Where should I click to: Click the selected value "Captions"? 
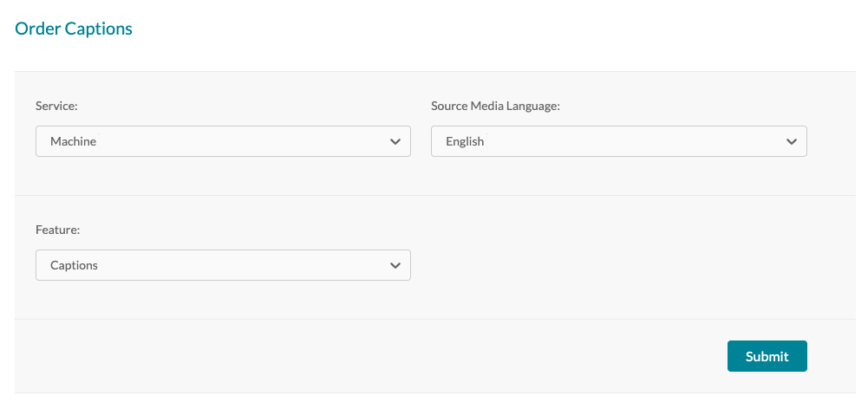74,265
